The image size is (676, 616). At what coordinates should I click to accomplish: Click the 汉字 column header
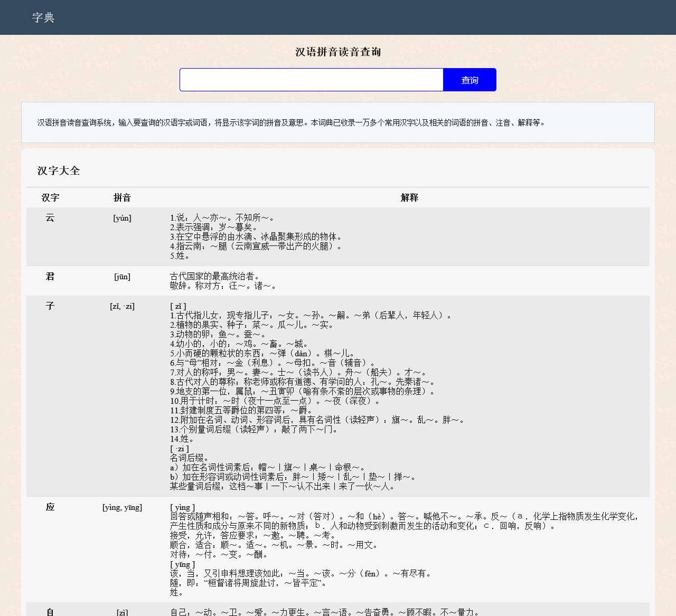pyautogui.click(x=50, y=197)
